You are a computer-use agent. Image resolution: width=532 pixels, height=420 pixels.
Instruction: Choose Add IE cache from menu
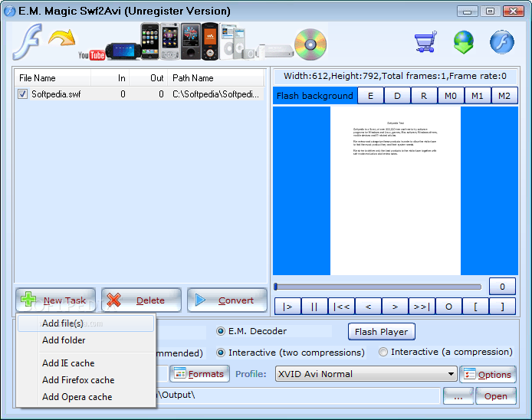click(86, 363)
